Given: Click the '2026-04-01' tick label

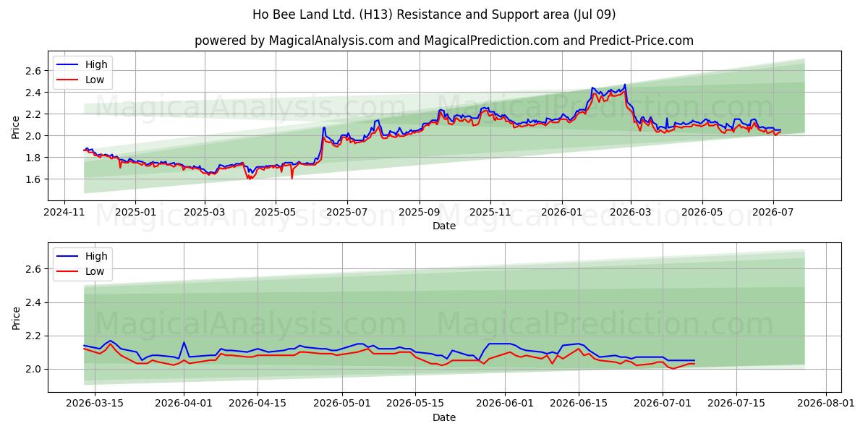Looking at the screenshot, I should coord(184,404).
